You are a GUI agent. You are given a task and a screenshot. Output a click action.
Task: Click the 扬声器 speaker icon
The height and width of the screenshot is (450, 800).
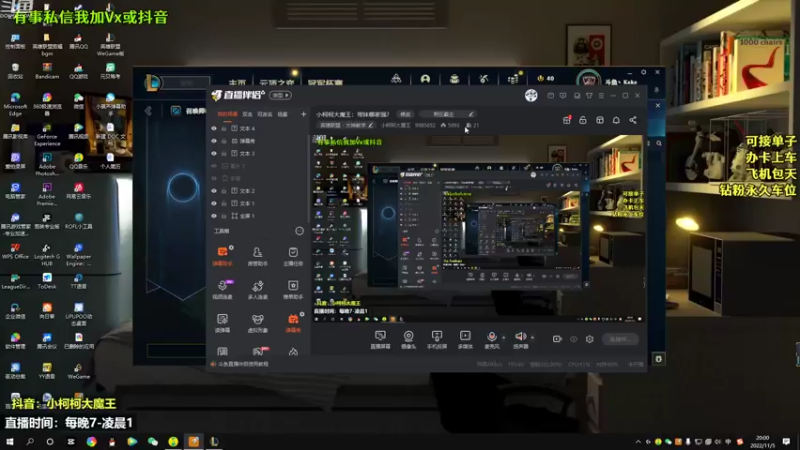(520, 337)
